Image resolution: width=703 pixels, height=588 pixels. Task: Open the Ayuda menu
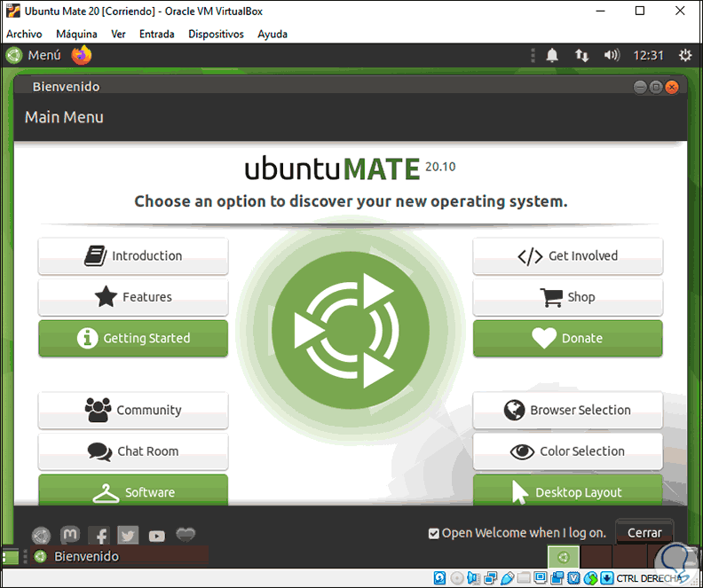tap(273, 34)
